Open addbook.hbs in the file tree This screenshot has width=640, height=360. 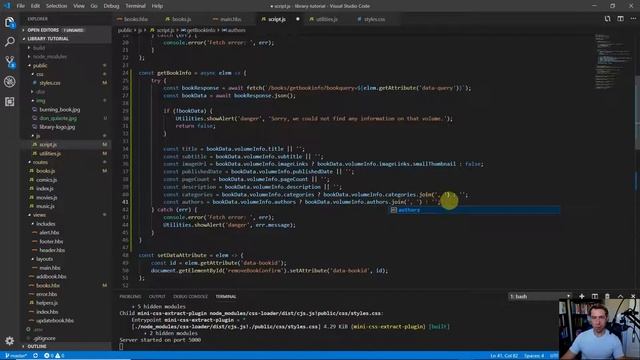51,276
